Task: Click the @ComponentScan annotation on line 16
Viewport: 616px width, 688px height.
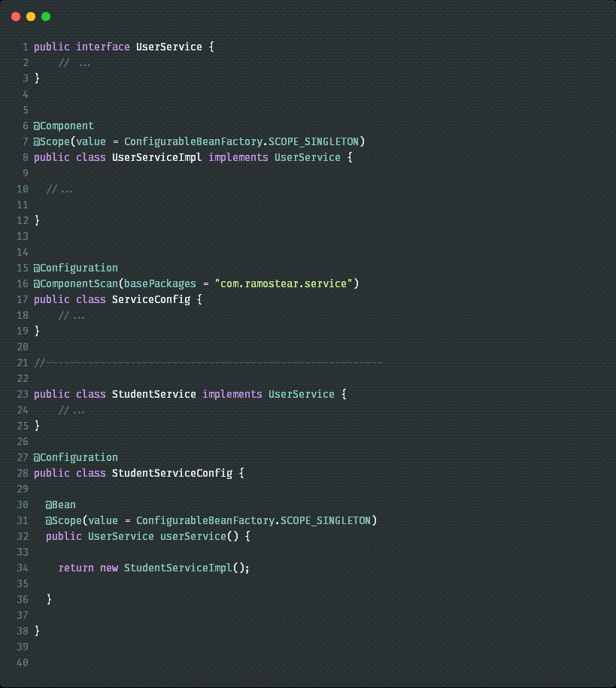Action: click(75, 284)
